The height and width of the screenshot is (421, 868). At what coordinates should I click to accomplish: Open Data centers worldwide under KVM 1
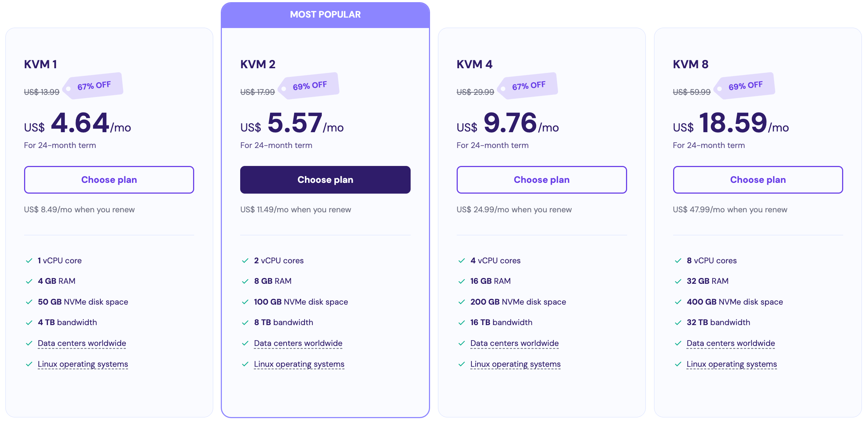(81, 343)
